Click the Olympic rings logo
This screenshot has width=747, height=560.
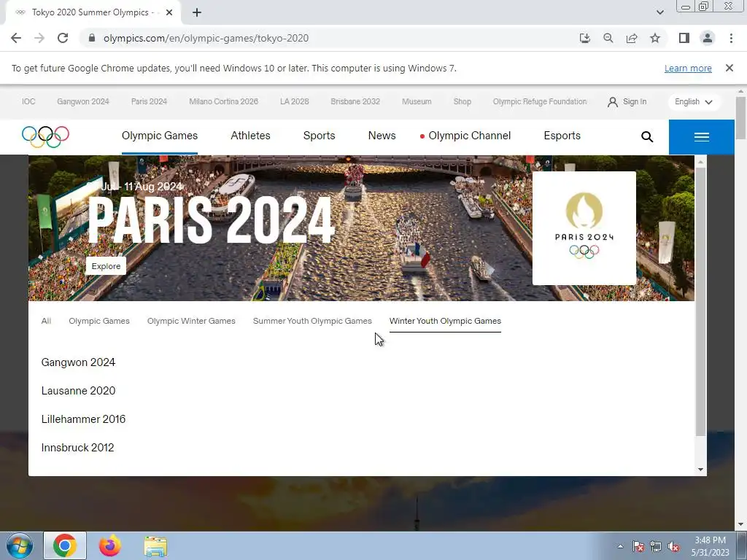[45, 136]
